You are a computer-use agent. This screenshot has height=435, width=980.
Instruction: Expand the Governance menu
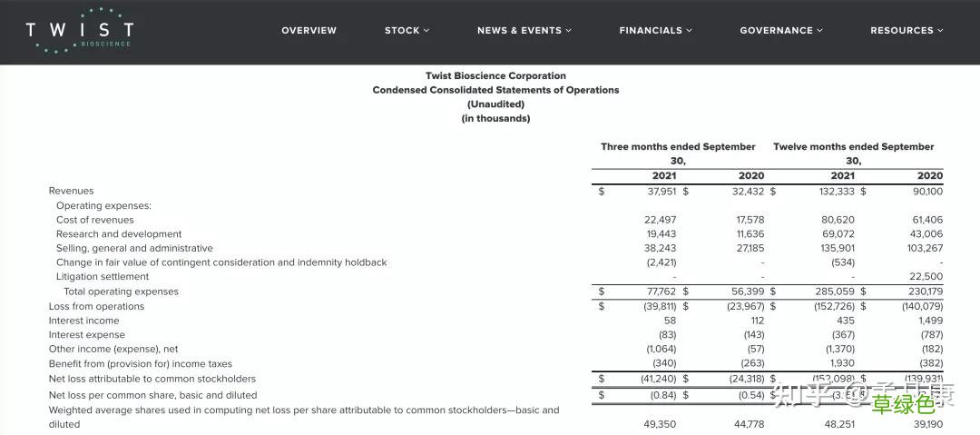pyautogui.click(x=781, y=31)
